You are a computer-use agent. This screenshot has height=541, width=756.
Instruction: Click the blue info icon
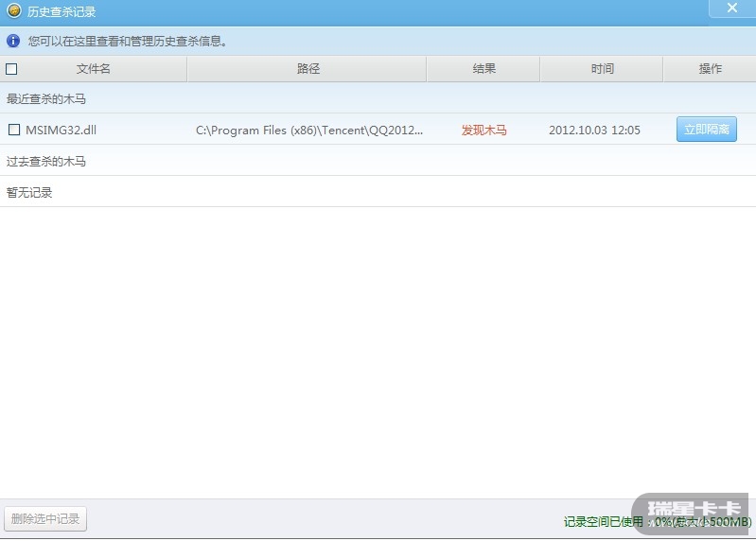point(13,41)
